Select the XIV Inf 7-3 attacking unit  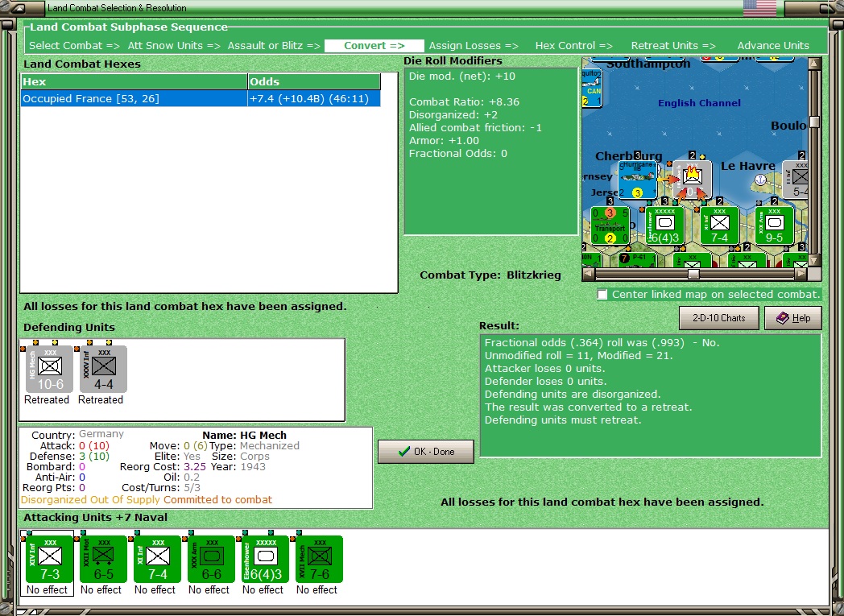coord(49,559)
